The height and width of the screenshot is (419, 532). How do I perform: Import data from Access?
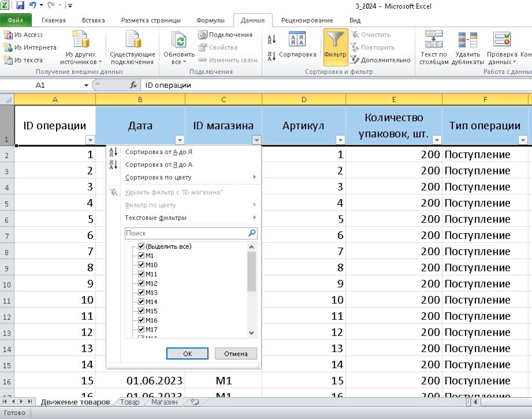[x=23, y=35]
